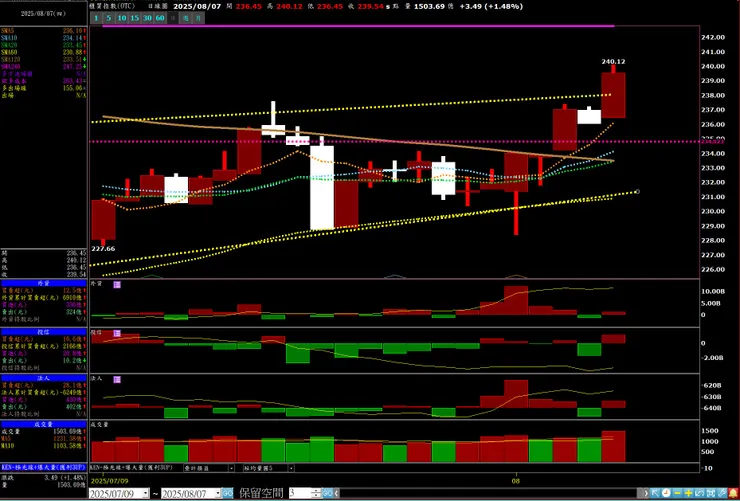740x501 pixels.
Task: Click the SMA60 legend row
Action: [x=43, y=52]
